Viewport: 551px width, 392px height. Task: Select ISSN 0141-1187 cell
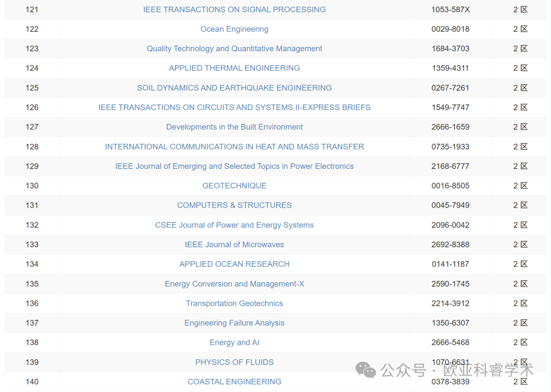(450, 264)
